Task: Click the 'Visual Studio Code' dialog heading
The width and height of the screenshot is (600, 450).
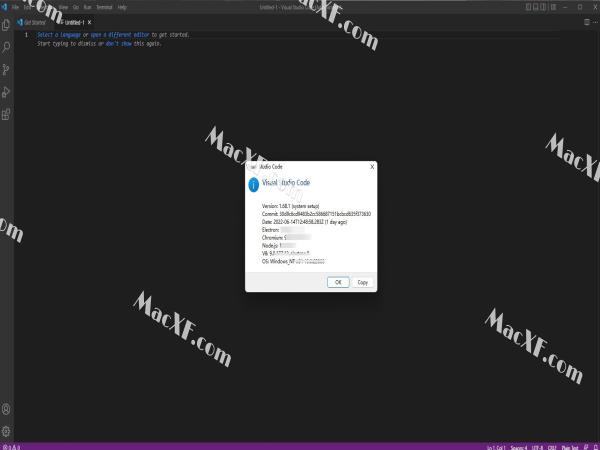Action: (x=286, y=183)
